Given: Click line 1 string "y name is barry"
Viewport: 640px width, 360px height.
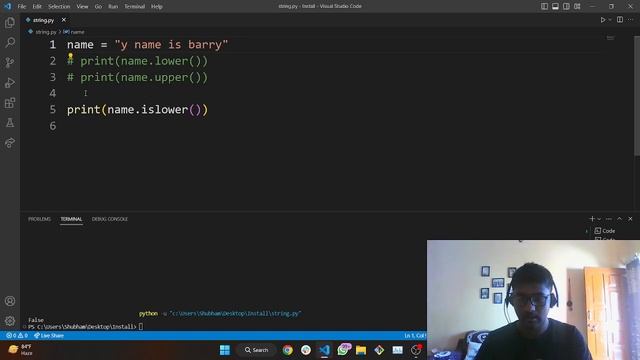Looking at the screenshot, I should pyautogui.click(x=171, y=44).
